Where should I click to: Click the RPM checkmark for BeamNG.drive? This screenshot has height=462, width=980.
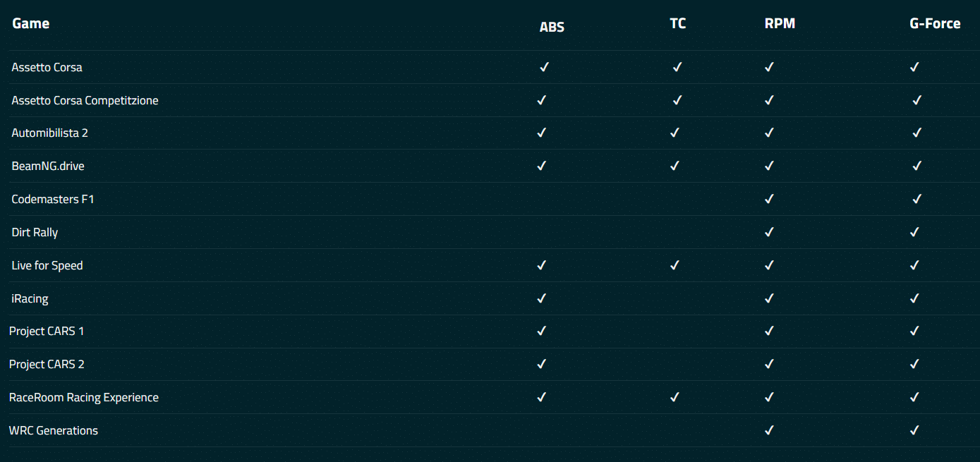pyautogui.click(x=769, y=166)
